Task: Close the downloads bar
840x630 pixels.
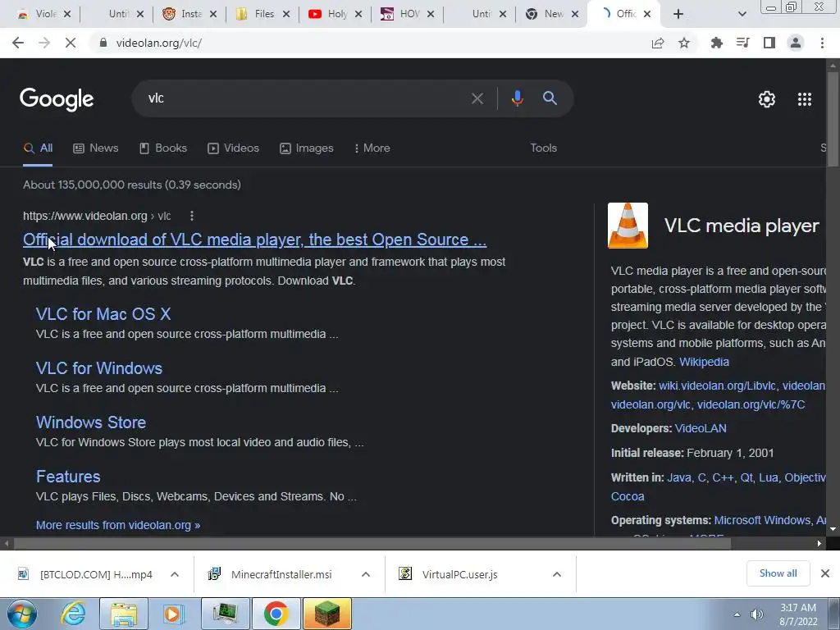Action: pyautogui.click(x=825, y=573)
